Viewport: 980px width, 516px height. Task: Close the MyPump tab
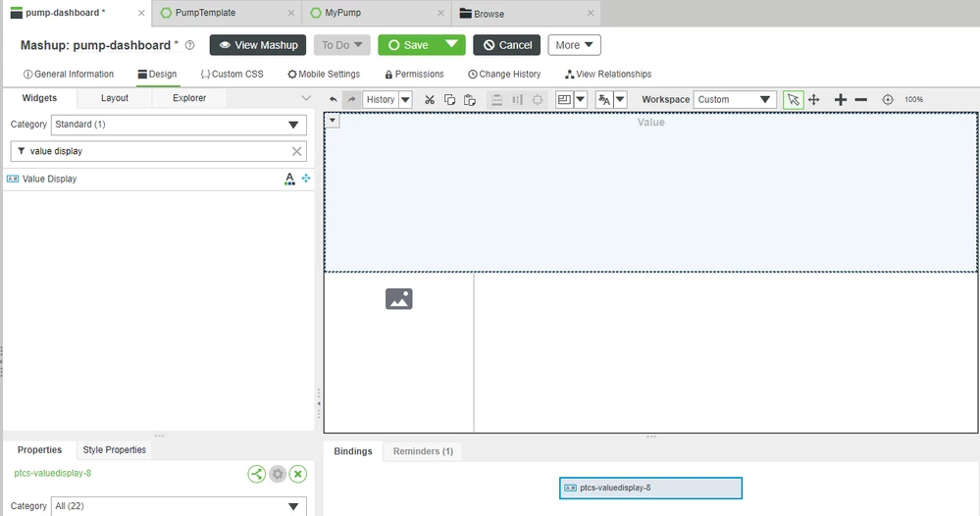tap(441, 13)
